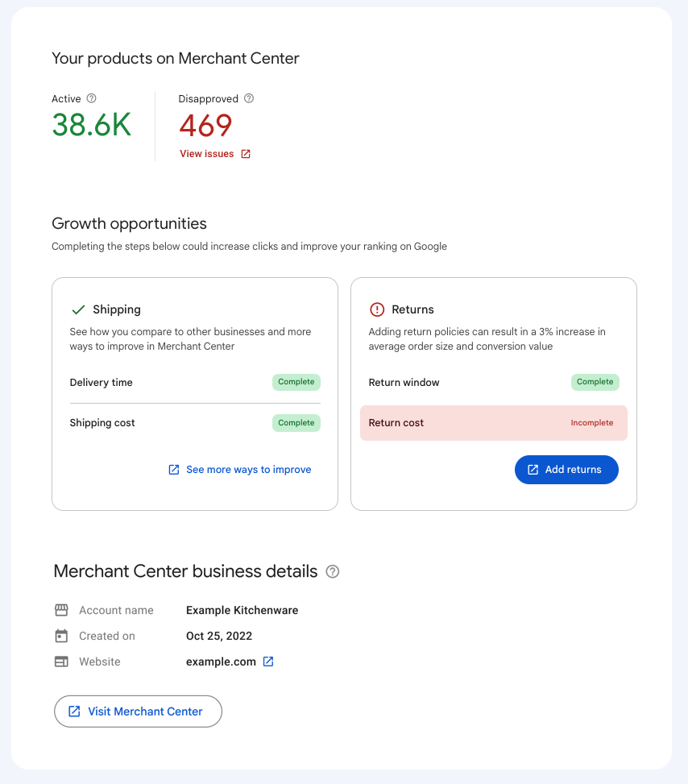
Task: Open View issues for disapproved products
Action: [x=207, y=153]
